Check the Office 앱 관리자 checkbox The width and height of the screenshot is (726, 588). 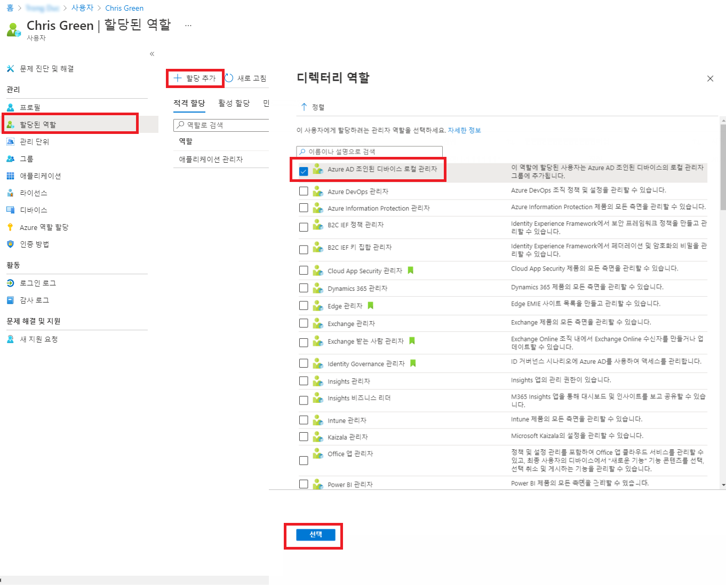[304, 460]
